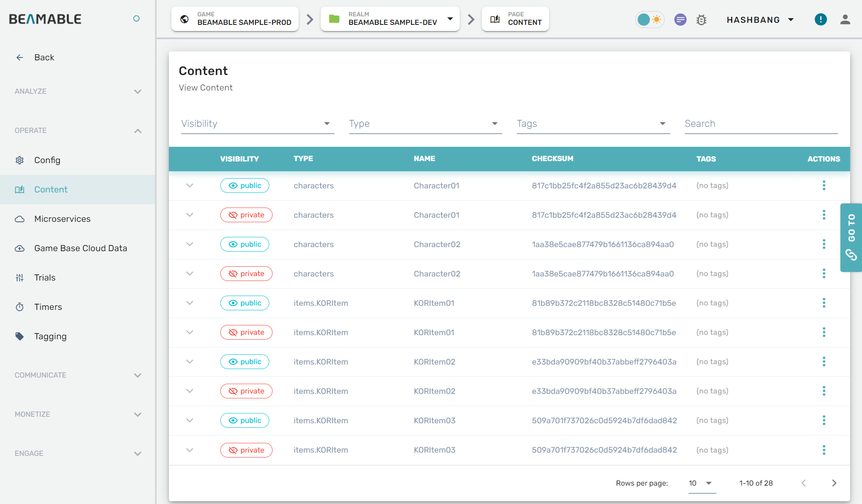Click the bug report icon
Image resolution: width=862 pixels, height=504 pixels.
[x=701, y=20]
